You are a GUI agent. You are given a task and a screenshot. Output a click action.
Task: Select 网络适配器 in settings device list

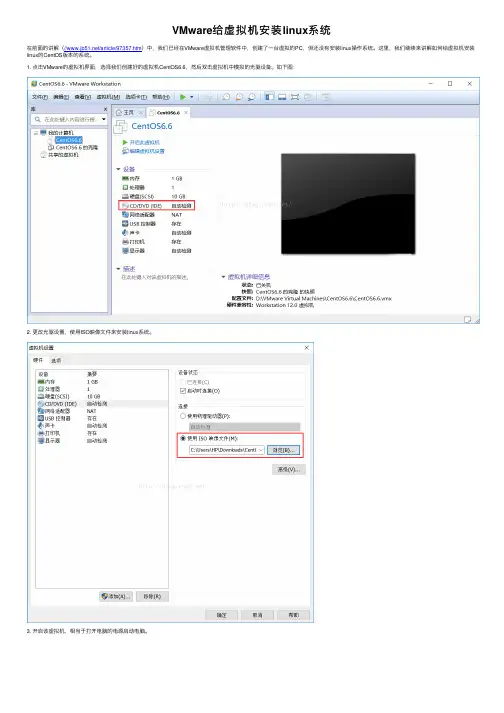pos(102,411)
